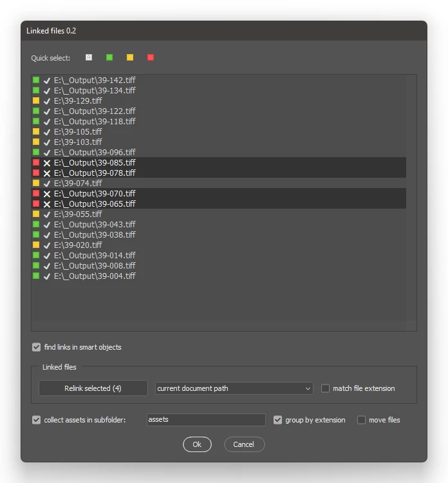Viewport: 448px width, 483px height.
Task: Toggle group by extension checkbox
Action: tap(277, 420)
